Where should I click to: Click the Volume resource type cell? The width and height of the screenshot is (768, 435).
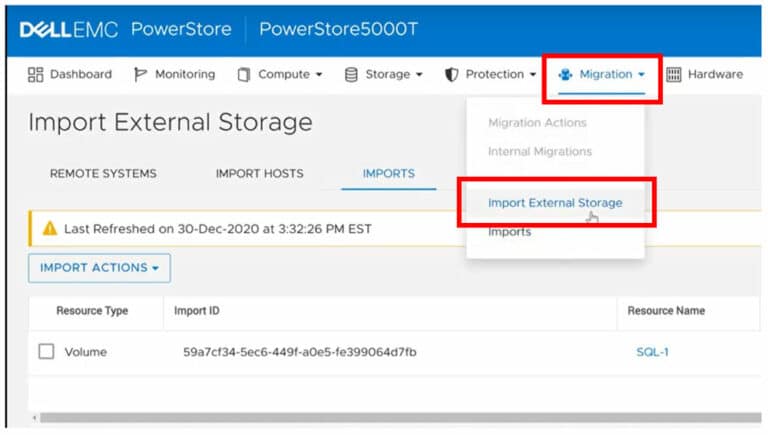[x=86, y=352]
